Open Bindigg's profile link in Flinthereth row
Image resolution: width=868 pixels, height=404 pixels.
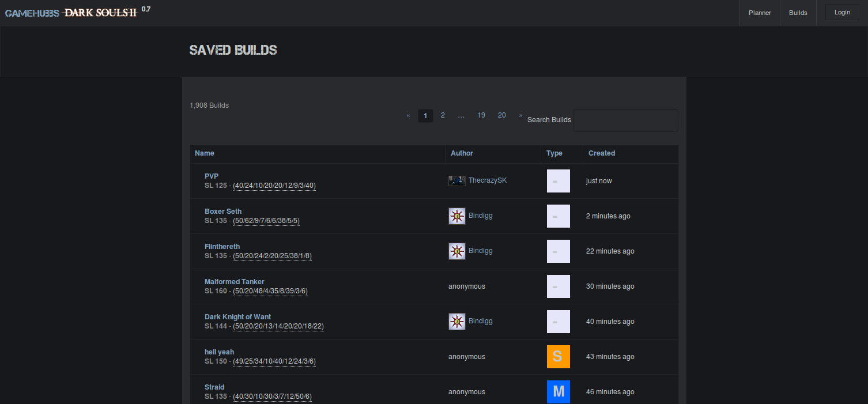point(481,251)
